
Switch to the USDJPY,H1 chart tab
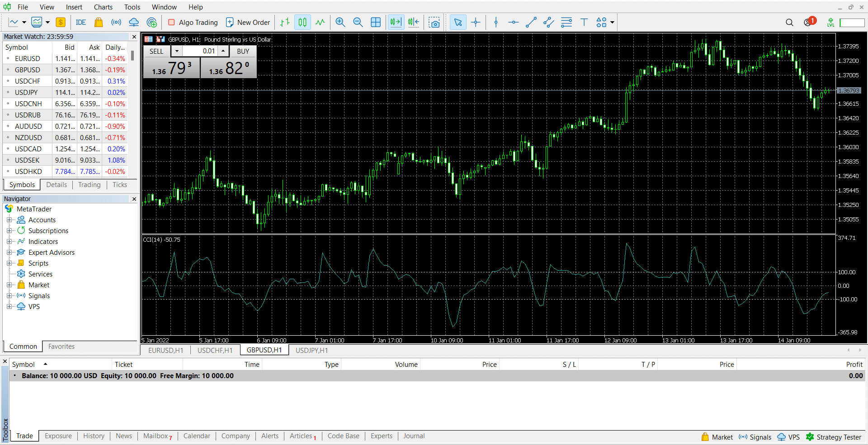(x=311, y=350)
